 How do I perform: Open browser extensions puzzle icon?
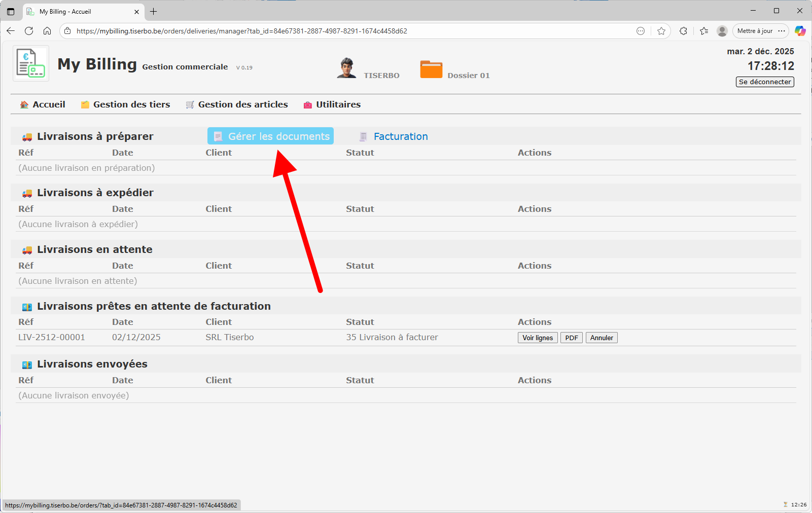pos(683,31)
